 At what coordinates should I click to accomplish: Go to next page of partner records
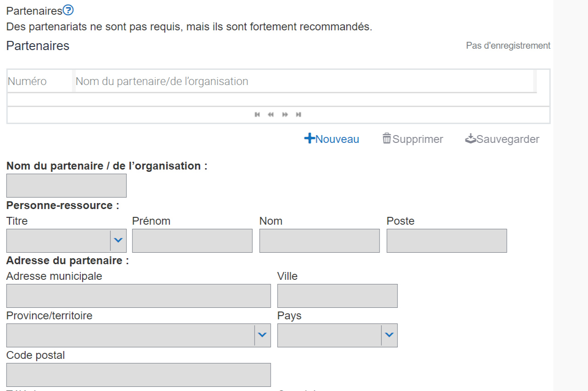[285, 114]
